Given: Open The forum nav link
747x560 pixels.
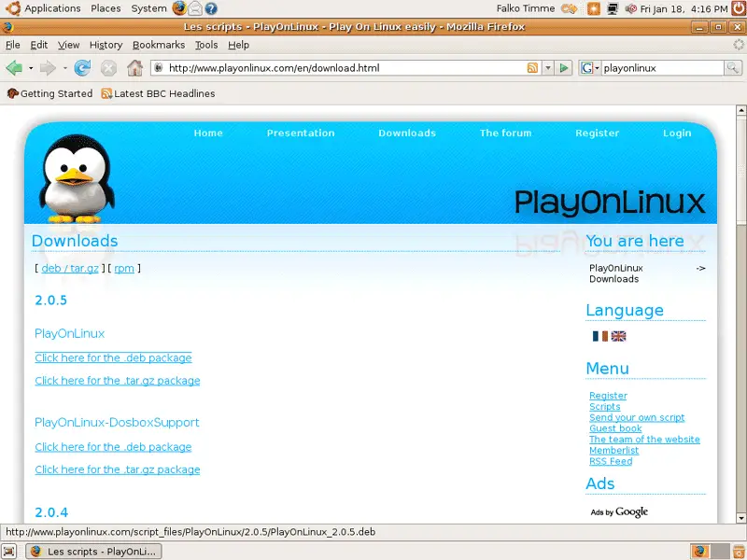Looking at the screenshot, I should point(505,133).
